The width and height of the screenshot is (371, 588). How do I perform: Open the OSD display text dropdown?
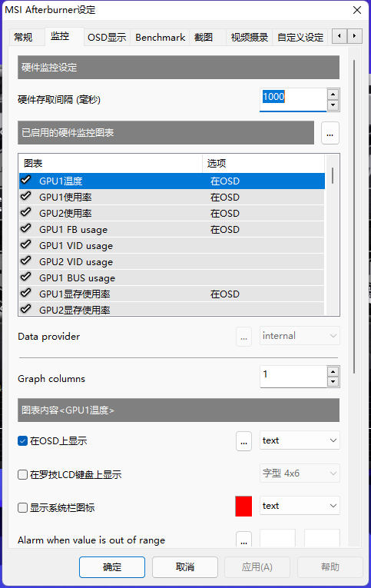[x=300, y=440]
